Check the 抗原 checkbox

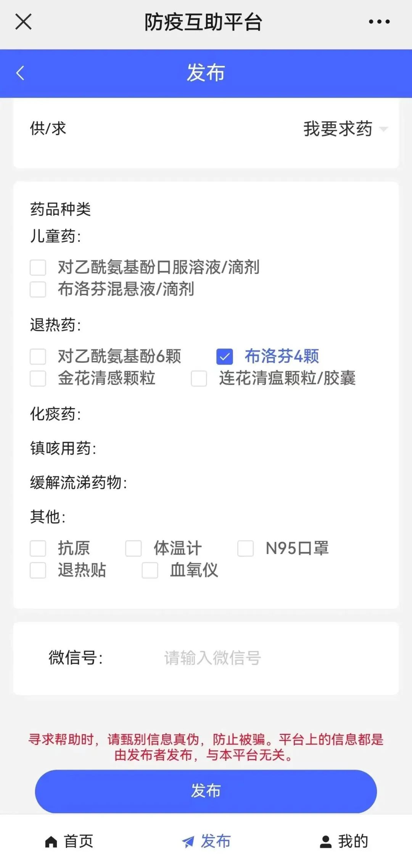(38, 548)
